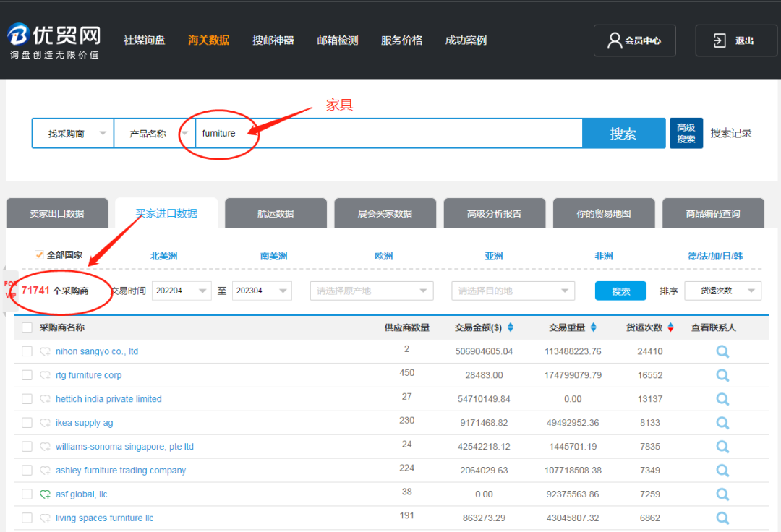Expand the 请选择目的地 dropdown
781x532 pixels.
tap(513, 291)
